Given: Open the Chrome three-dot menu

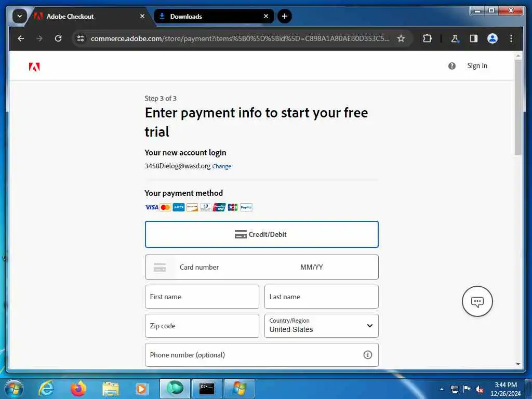Looking at the screenshot, I should (511, 38).
